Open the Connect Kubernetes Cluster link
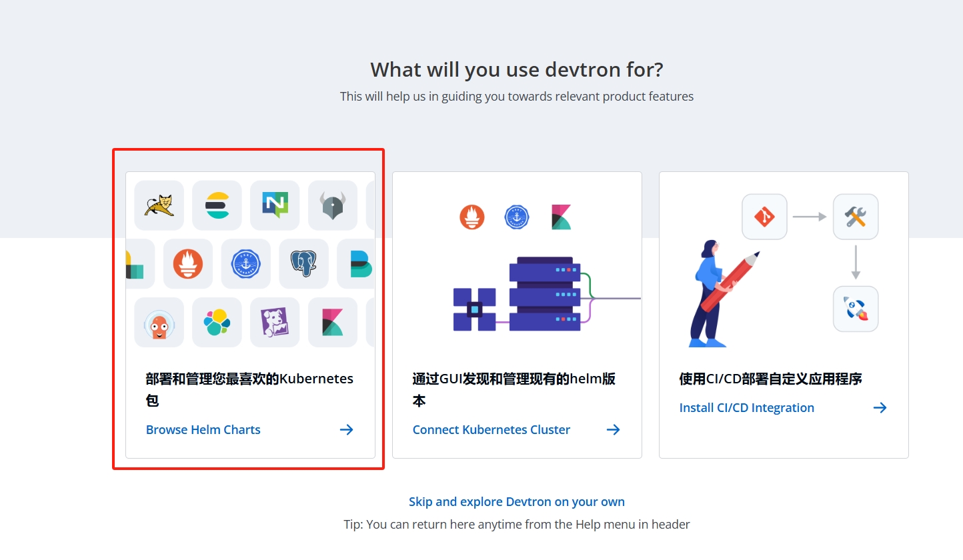 point(492,430)
